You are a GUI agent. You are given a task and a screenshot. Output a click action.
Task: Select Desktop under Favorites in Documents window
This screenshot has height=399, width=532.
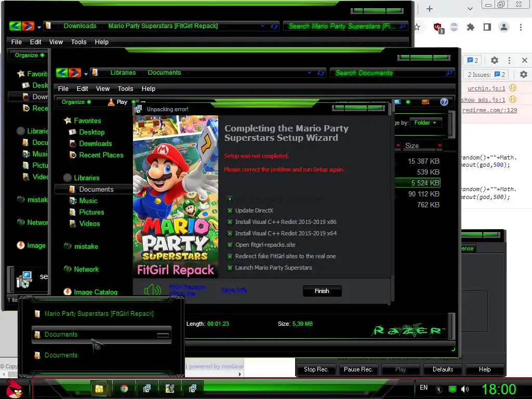pos(91,132)
